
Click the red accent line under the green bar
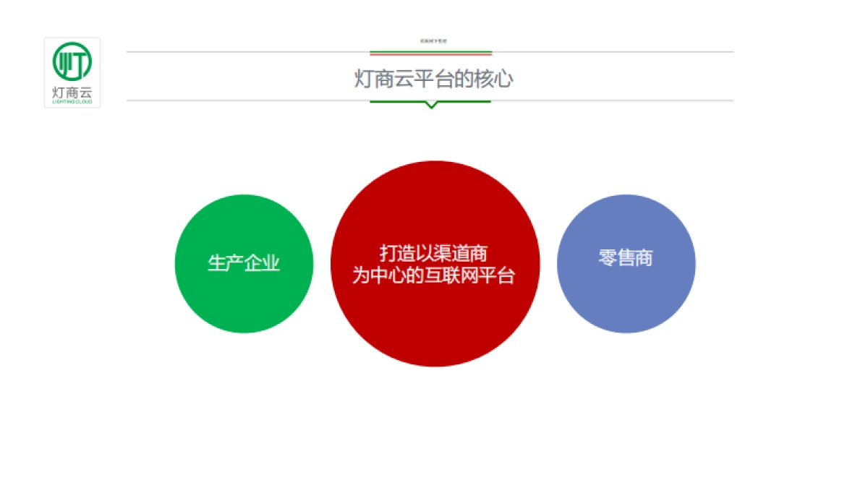click(430, 54)
